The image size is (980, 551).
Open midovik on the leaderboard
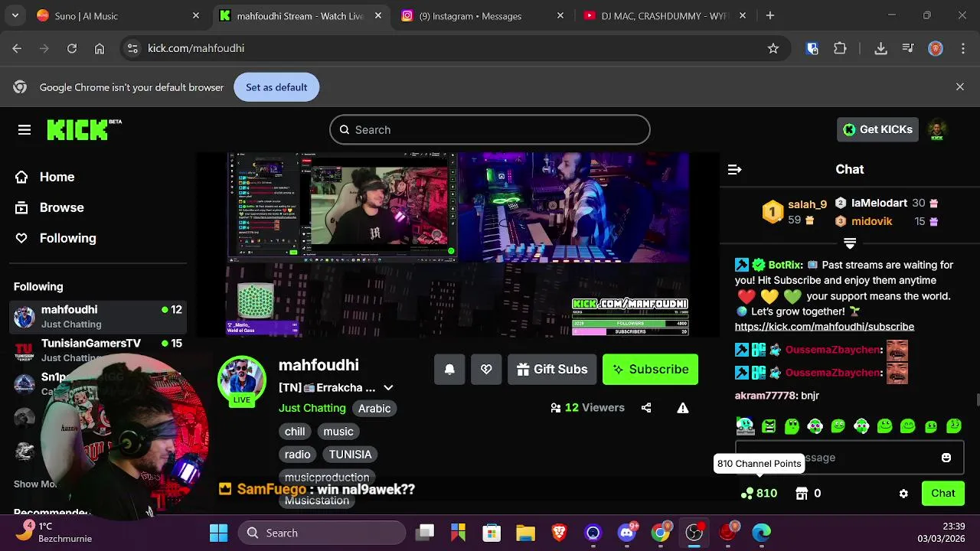[x=871, y=221]
